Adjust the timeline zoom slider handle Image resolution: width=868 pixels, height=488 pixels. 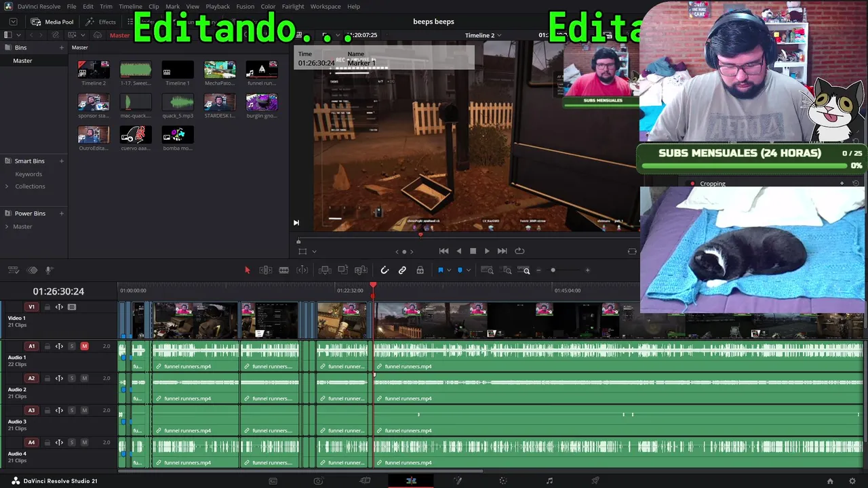click(x=553, y=270)
